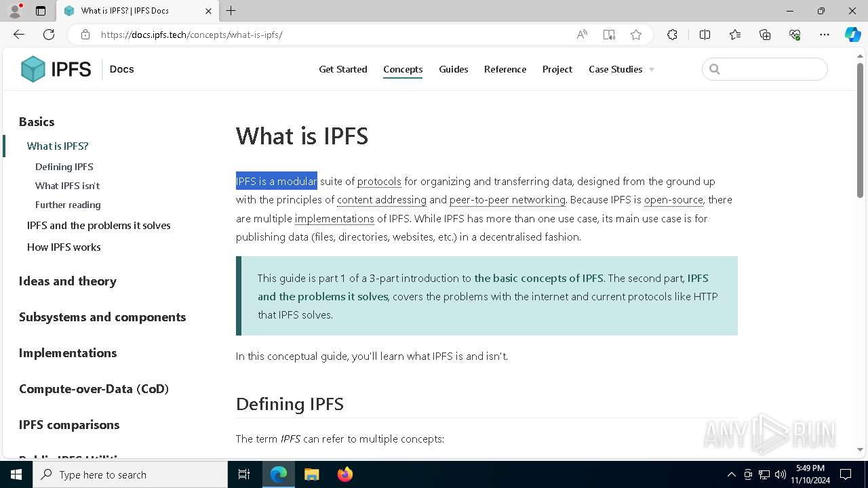The image size is (868, 488).
Task: Open the tab actions menu icon
Action: 41,11
